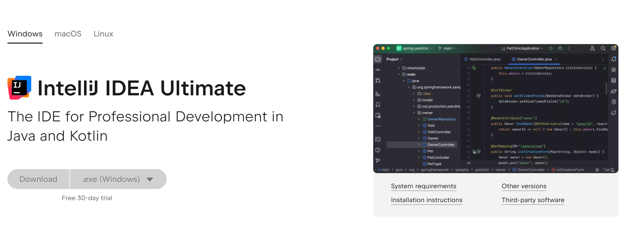Screen dimensions: 644x240
Task: Click the Notifications bell icon
Action: [x=614, y=59]
